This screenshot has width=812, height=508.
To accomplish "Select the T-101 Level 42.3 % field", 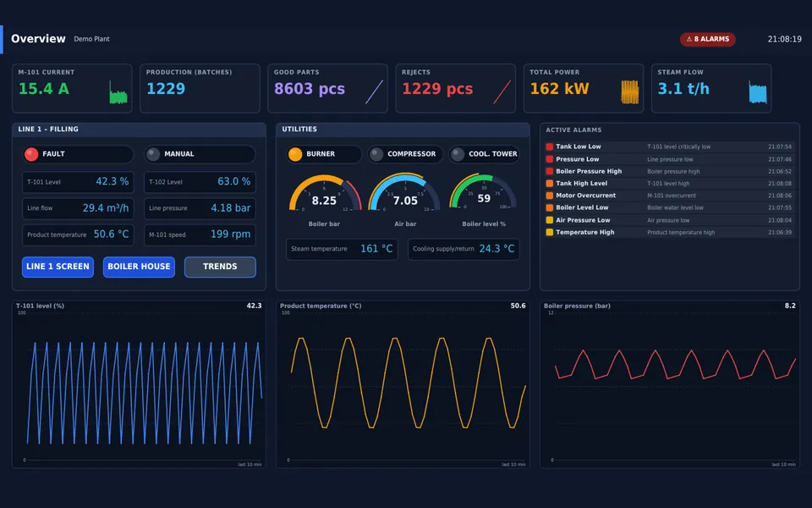I will point(78,182).
